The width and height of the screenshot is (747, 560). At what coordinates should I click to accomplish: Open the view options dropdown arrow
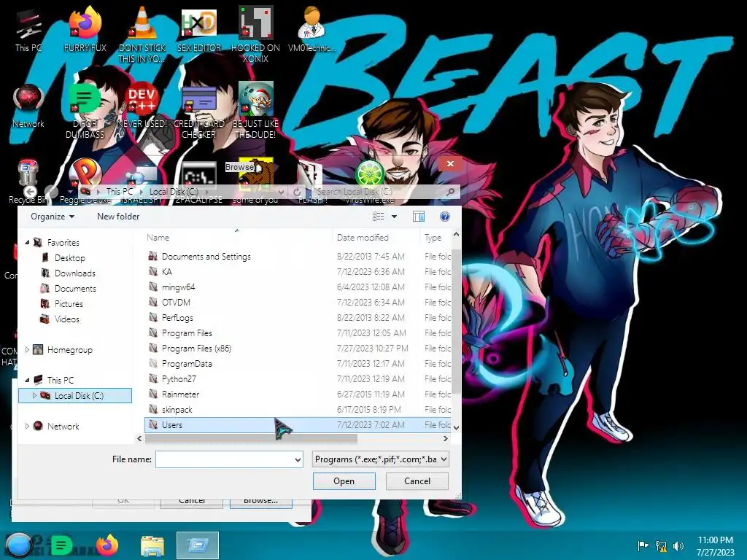click(x=394, y=217)
